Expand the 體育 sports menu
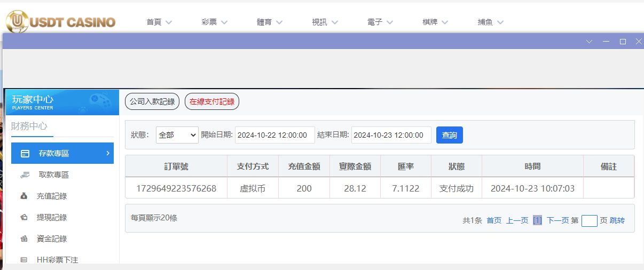 point(270,22)
